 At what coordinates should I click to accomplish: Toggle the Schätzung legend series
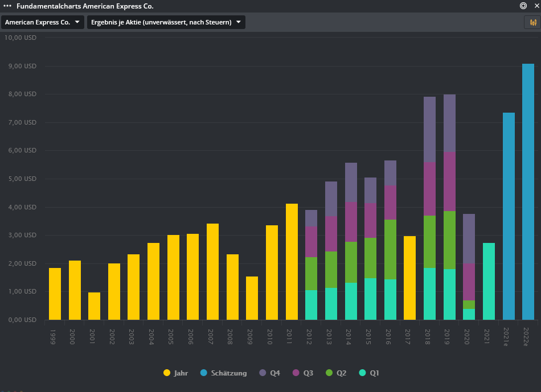[224, 373]
